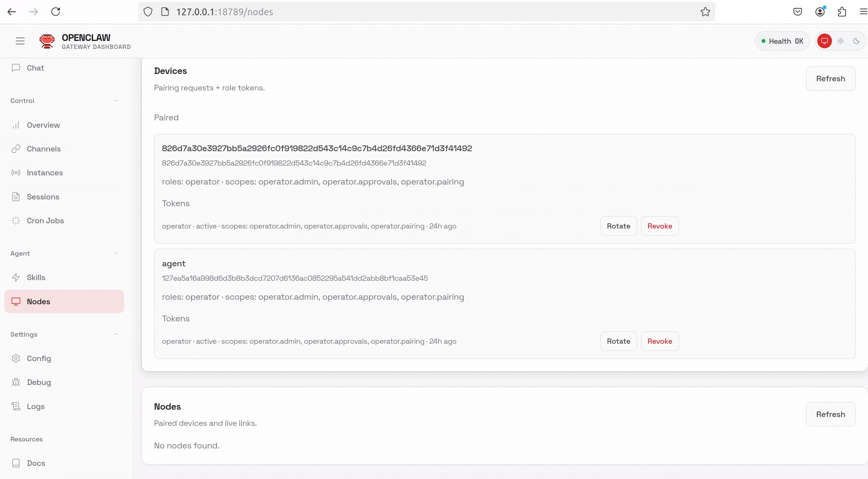Image resolution: width=868 pixels, height=479 pixels.
Task: Enable light theme with sun icon
Action: click(840, 41)
